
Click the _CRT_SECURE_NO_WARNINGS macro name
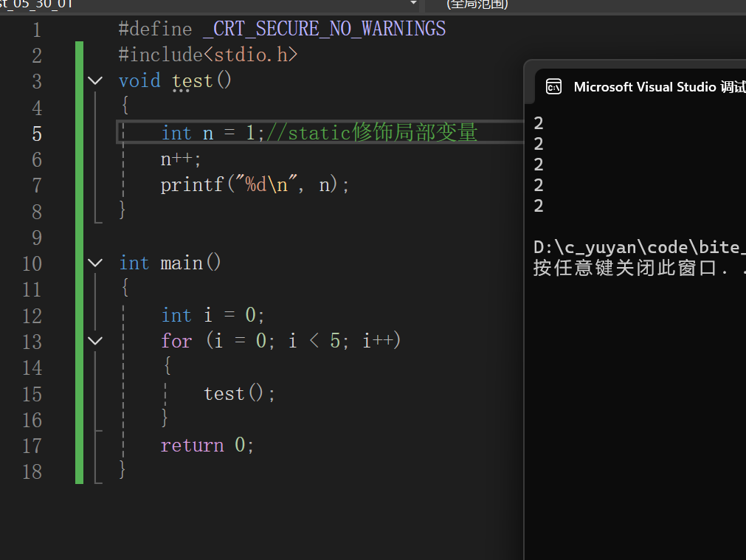[325, 29]
